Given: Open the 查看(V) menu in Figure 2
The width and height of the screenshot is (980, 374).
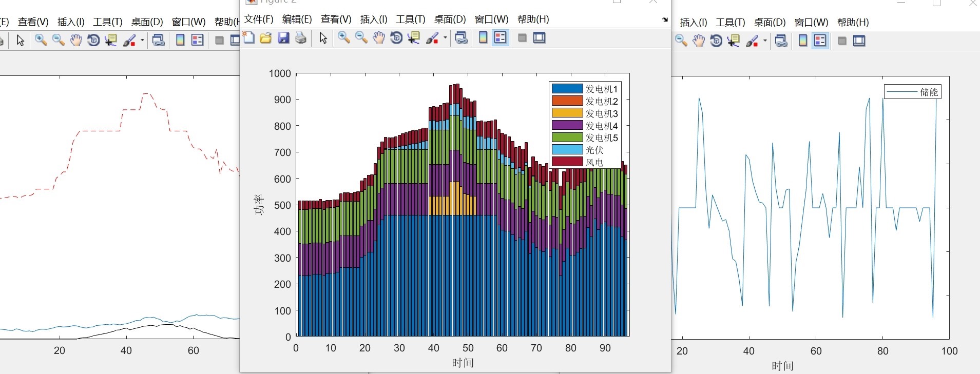Looking at the screenshot, I should coord(336,19).
